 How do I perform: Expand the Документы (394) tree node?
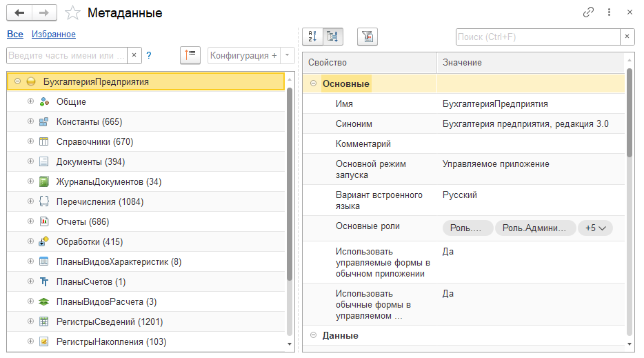(30, 161)
